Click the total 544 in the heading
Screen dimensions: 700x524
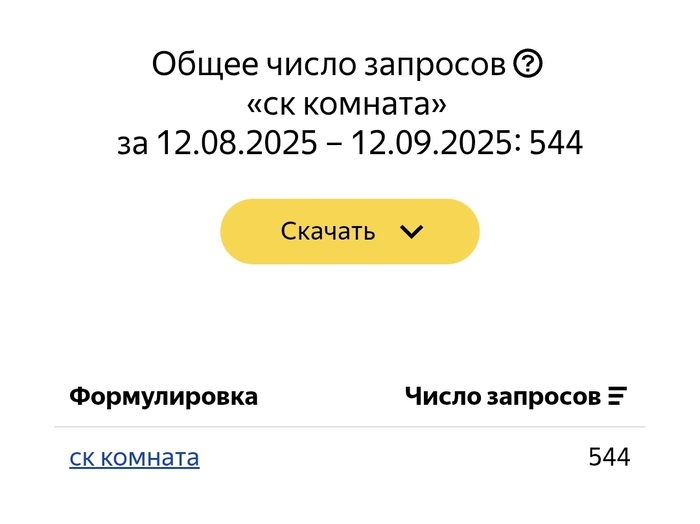point(555,144)
